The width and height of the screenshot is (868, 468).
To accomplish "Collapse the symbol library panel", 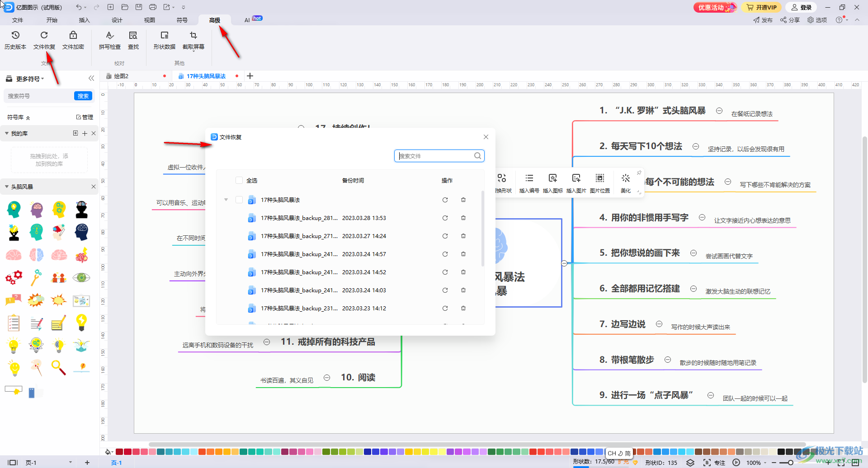I will [91, 78].
